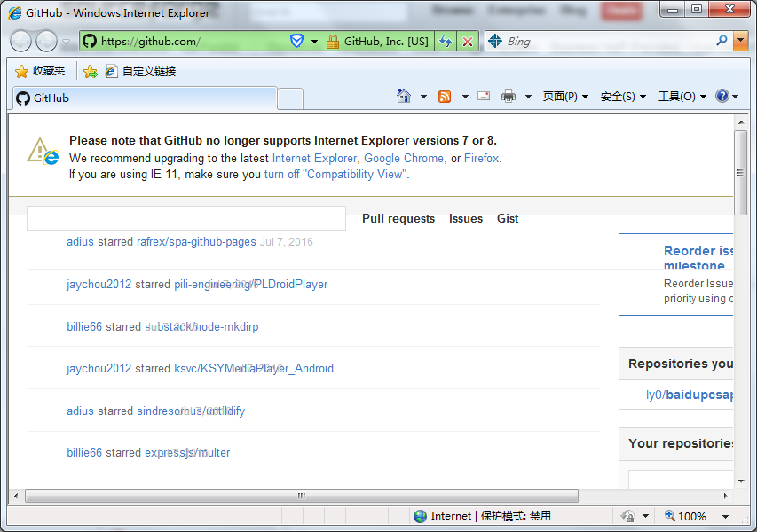Image resolution: width=757 pixels, height=532 pixels.
Task: Open the 自定义链接 favorites bar link
Action: [x=140, y=72]
